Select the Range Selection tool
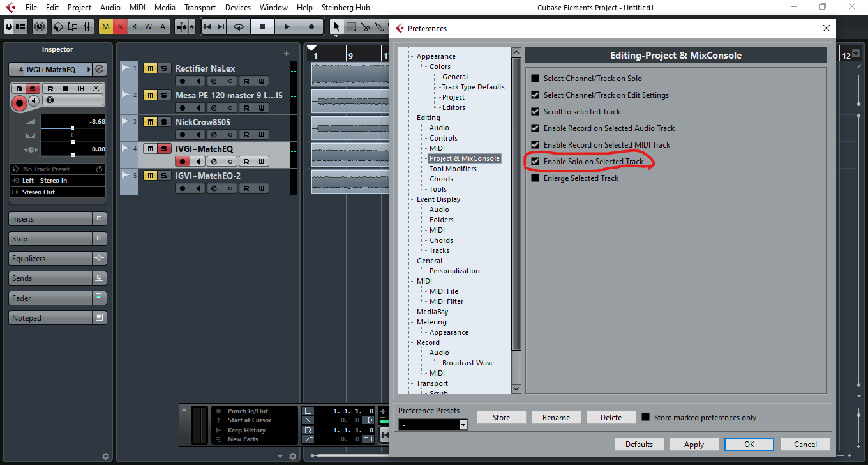 351,27
